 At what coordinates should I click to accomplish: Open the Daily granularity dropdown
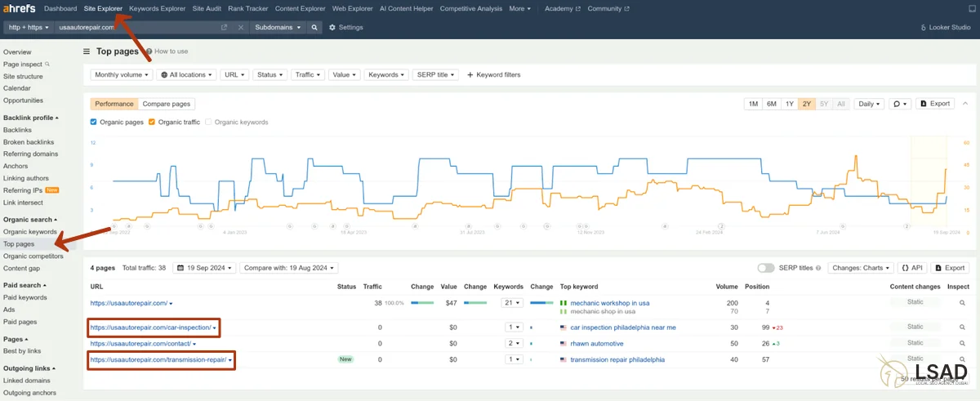(869, 104)
